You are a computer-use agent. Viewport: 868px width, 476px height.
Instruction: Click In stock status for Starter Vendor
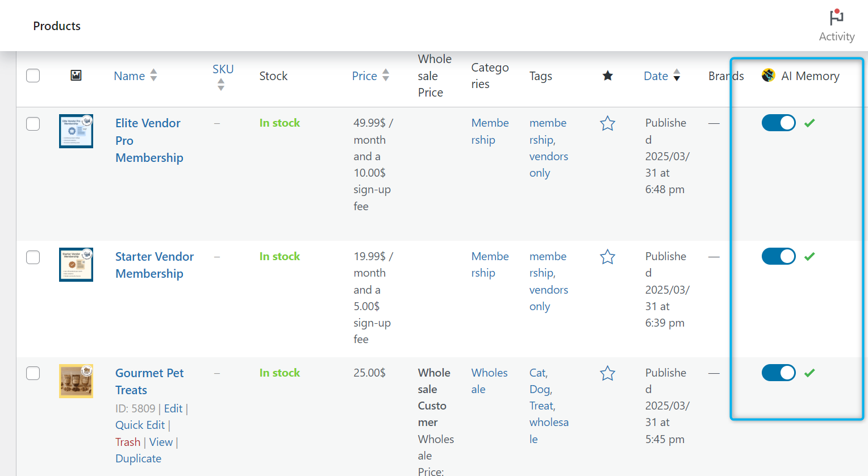279,256
